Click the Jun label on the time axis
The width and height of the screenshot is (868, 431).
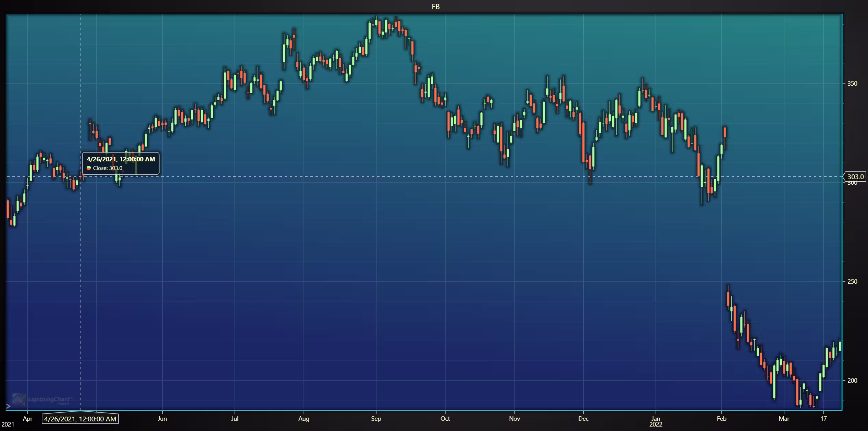pos(162,419)
